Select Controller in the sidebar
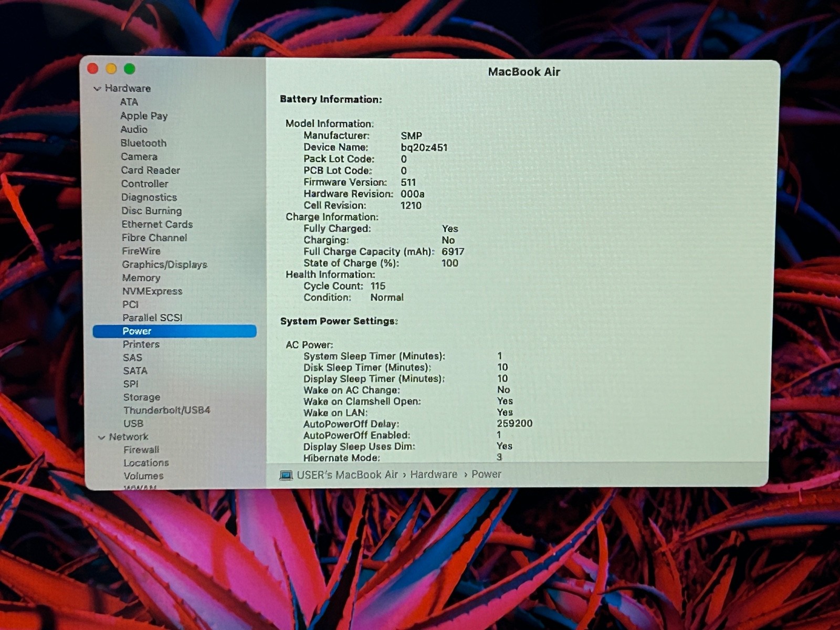The image size is (840, 630). click(145, 184)
